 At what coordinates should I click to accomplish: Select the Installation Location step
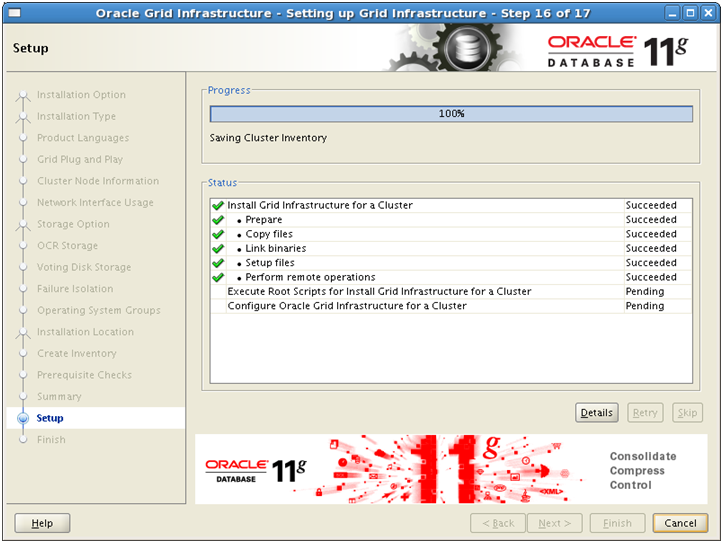click(85, 332)
